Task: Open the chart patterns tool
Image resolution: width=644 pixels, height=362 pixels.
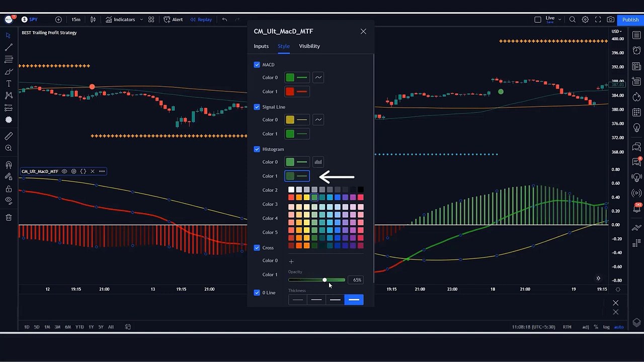Action: (x=9, y=96)
